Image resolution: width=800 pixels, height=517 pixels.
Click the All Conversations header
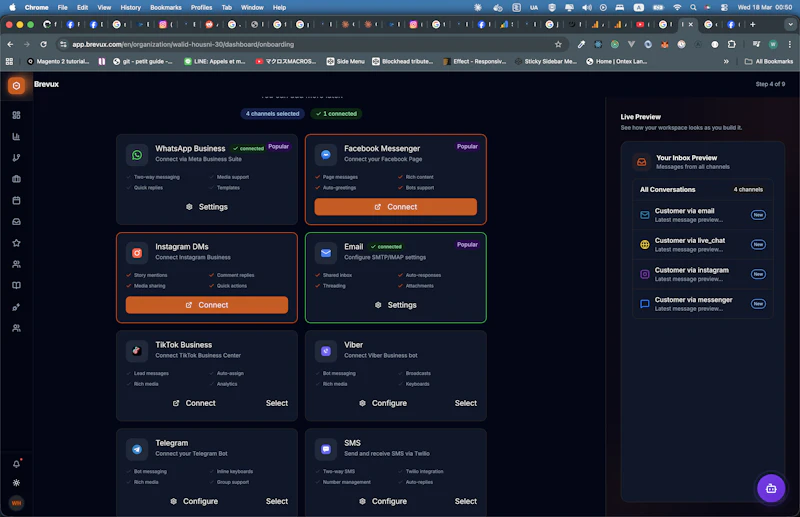pos(667,189)
